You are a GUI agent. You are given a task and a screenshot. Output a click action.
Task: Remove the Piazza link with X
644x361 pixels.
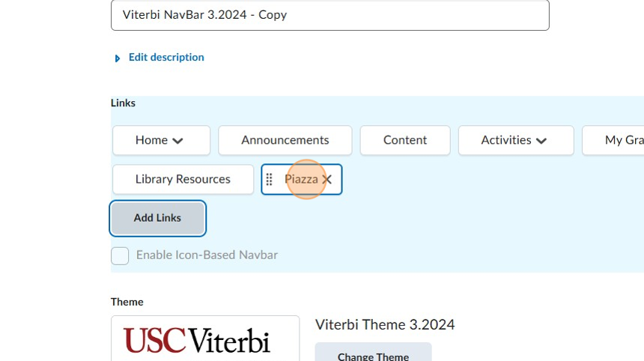coord(327,180)
